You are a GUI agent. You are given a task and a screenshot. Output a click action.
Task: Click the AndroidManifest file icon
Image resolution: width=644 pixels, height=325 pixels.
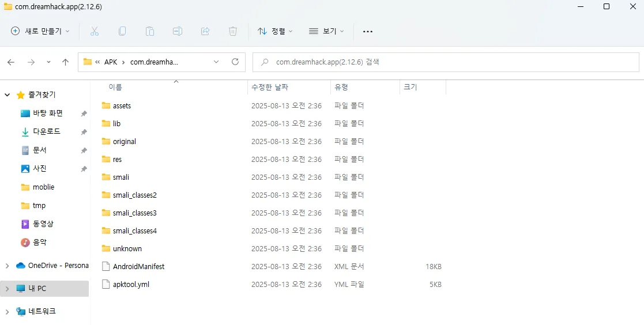106,266
